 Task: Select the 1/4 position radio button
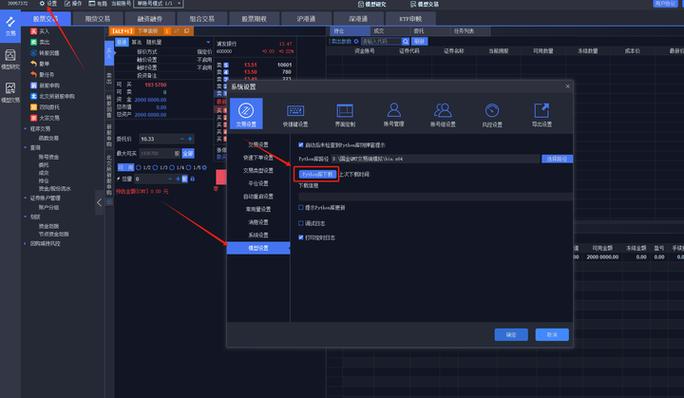click(x=172, y=167)
